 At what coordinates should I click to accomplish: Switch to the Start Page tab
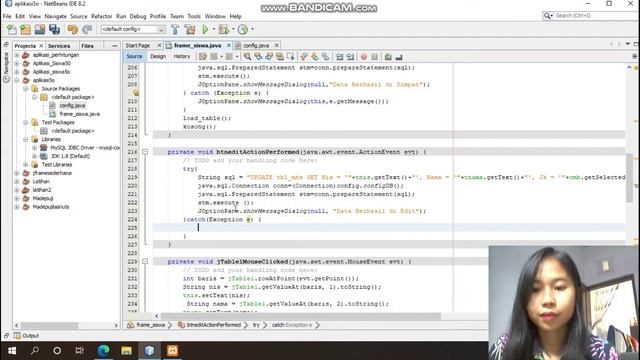click(x=138, y=45)
